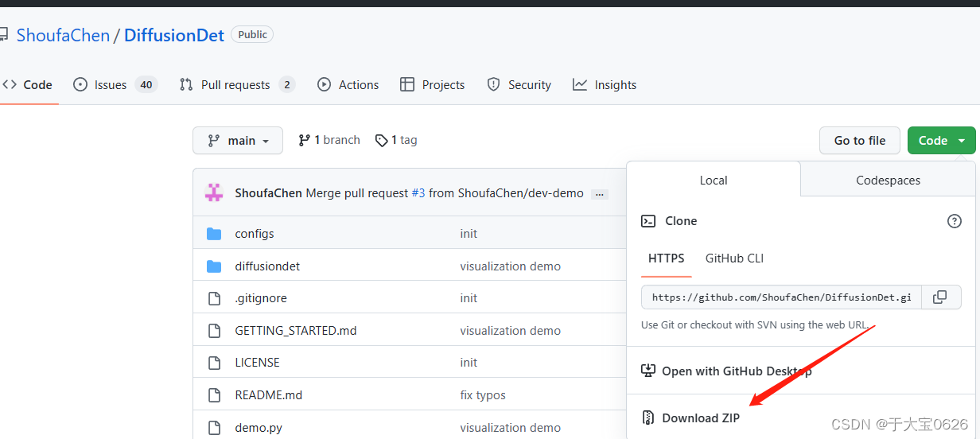Click the HTTPS clone URL field
The width and height of the screenshot is (980, 439).
781,297
